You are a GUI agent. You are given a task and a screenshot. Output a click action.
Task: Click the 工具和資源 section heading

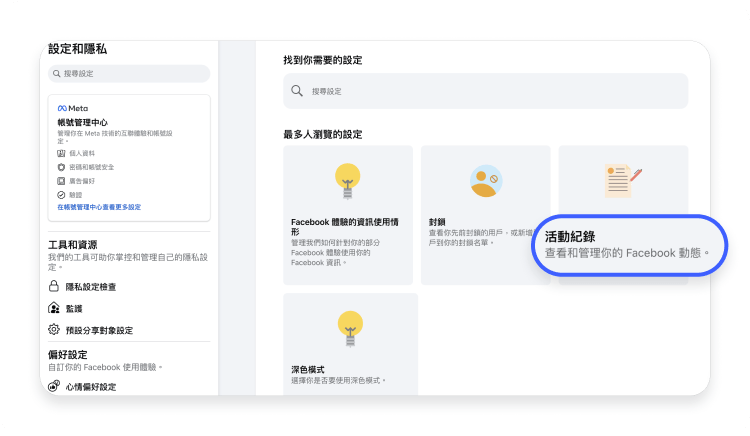click(73, 245)
